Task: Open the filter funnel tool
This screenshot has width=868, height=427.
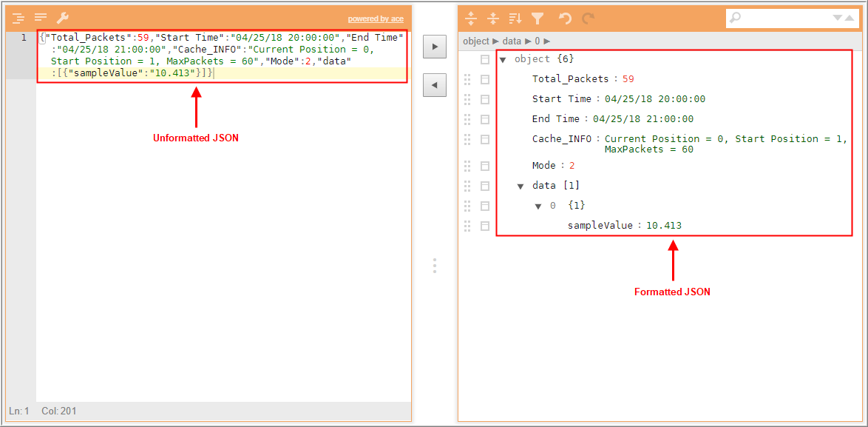Action: [x=538, y=19]
